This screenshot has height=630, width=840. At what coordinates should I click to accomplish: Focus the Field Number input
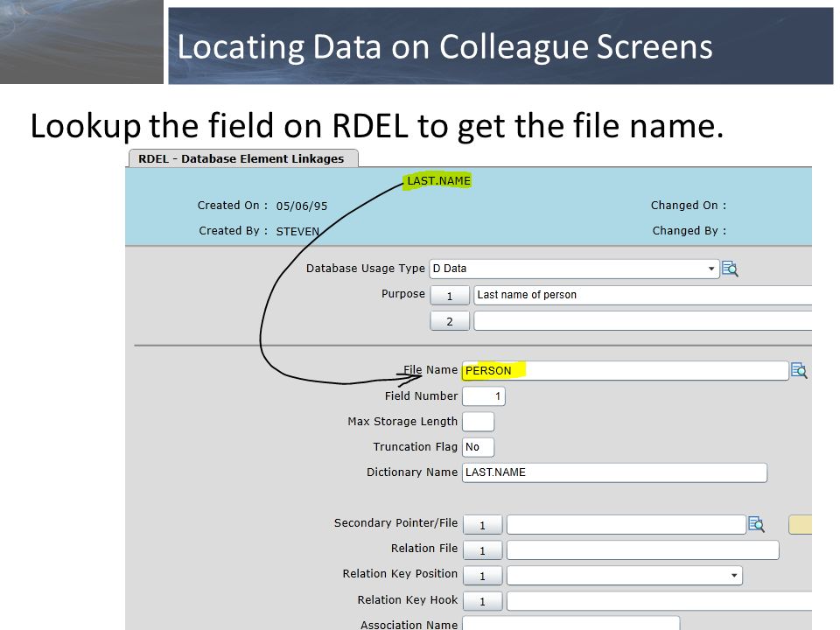[x=484, y=396]
